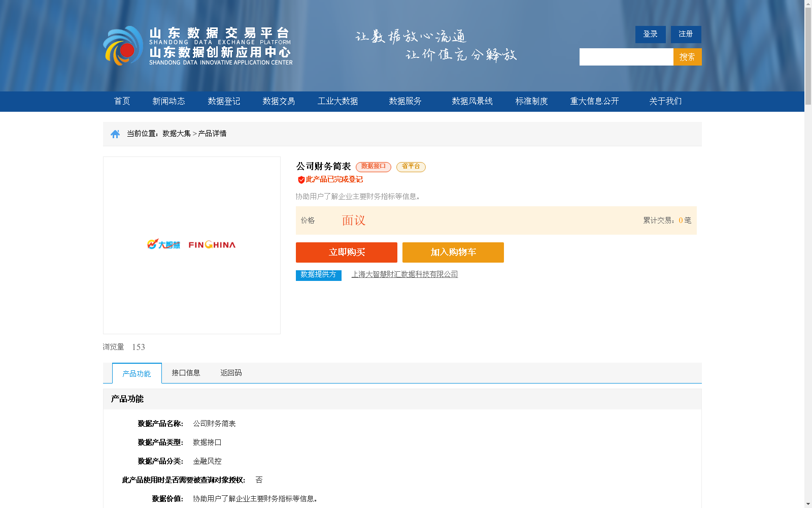Click the home icon in breadcrumb

click(115, 134)
